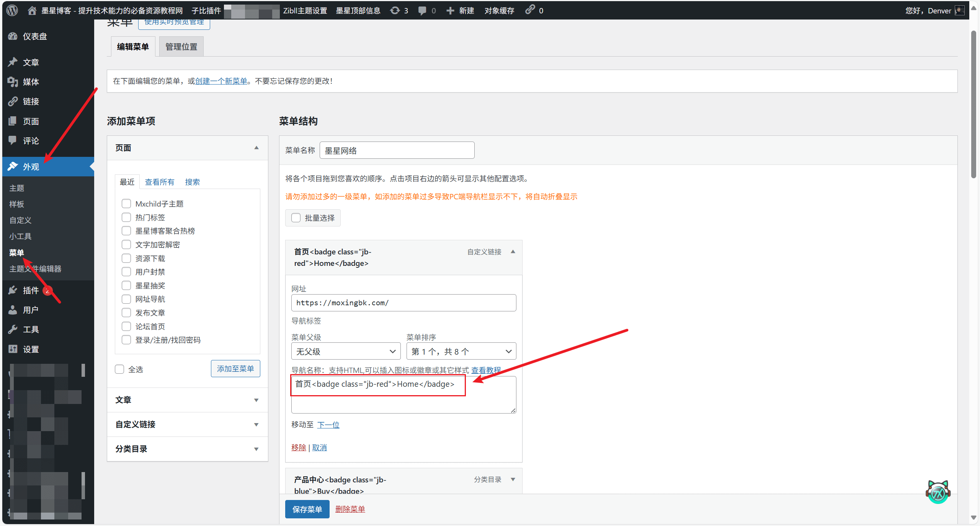Open the comments bubble icon in top bar
Screen dimensions: 980x526
tap(421, 10)
